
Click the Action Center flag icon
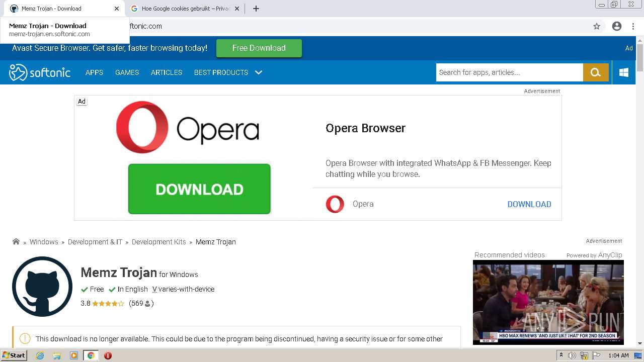click(x=596, y=355)
